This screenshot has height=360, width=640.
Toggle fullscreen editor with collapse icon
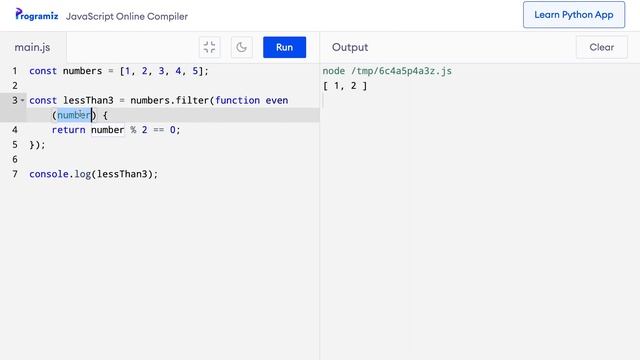pos(209,47)
